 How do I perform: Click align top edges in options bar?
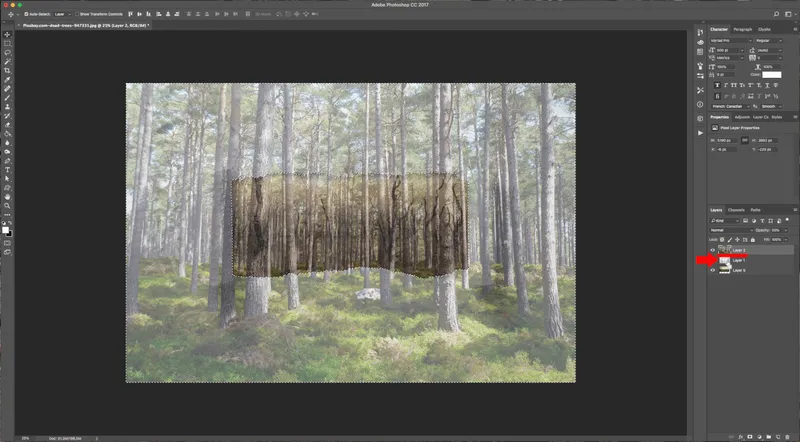(131, 14)
